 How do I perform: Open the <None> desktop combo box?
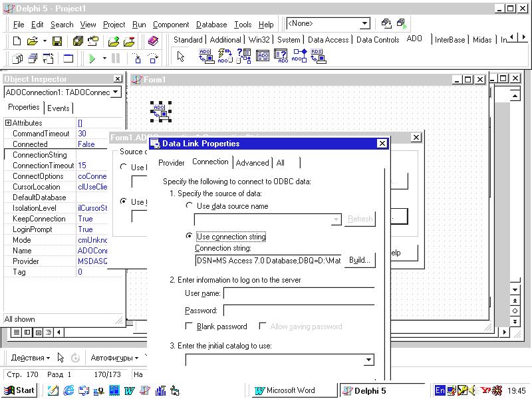(364, 23)
